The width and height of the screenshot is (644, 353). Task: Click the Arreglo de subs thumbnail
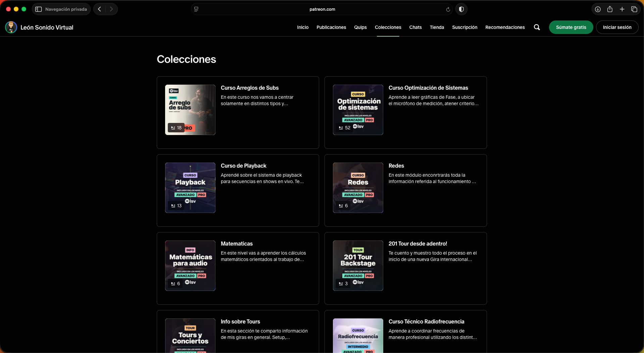coord(190,110)
